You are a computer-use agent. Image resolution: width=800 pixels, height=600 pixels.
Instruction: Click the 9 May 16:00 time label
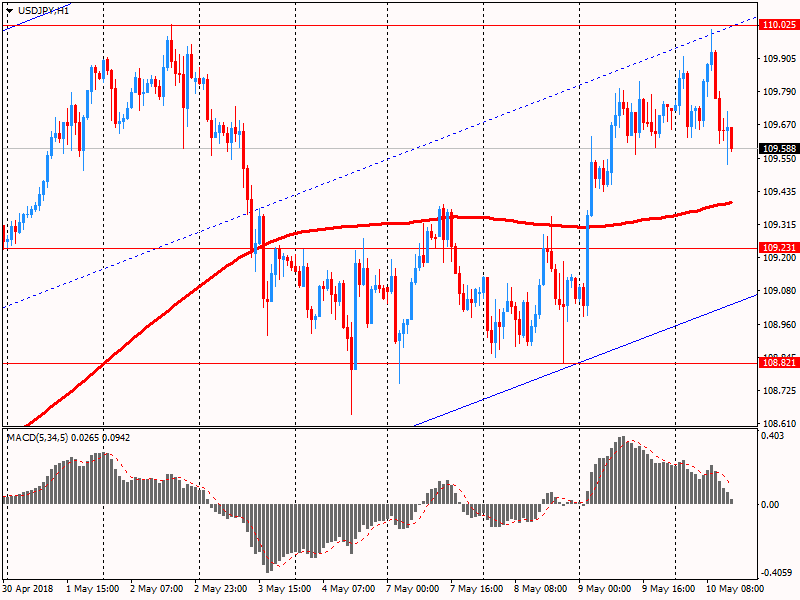point(668,589)
